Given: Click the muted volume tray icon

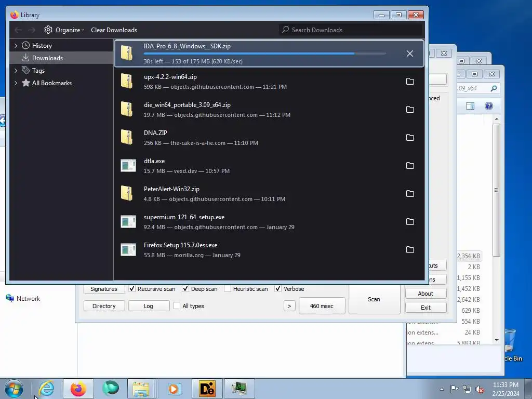Looking at the screenshot, I should pyautogui.click(x=480, y=389).
